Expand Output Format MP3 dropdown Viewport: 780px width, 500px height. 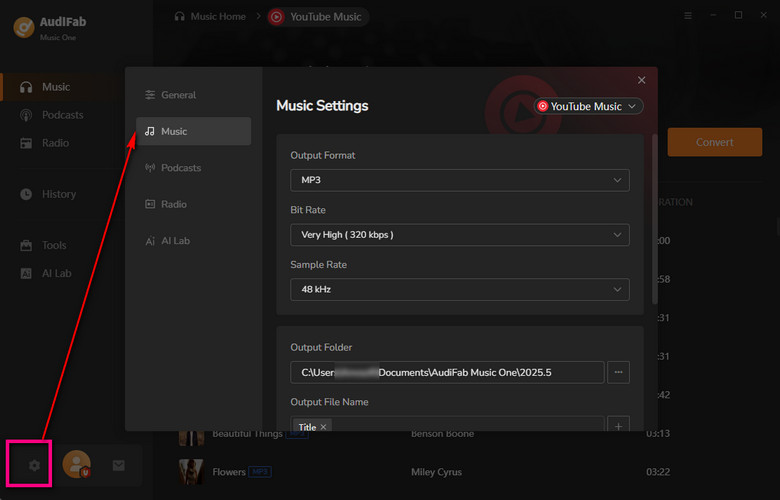pyautogui.click(x=460, y=180)
